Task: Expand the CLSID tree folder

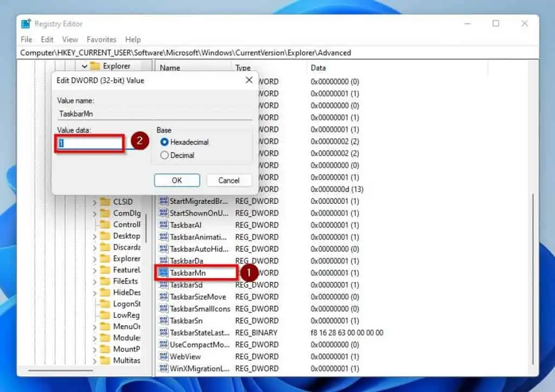Action: [94, 202]
